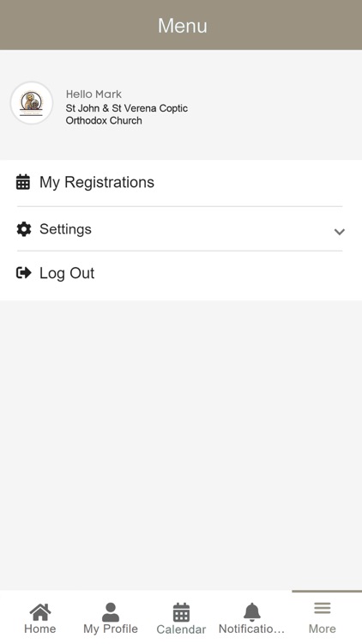
Task: Open the My Registrations menu entry
Action: pyautogui.click(x=180, y=182)
